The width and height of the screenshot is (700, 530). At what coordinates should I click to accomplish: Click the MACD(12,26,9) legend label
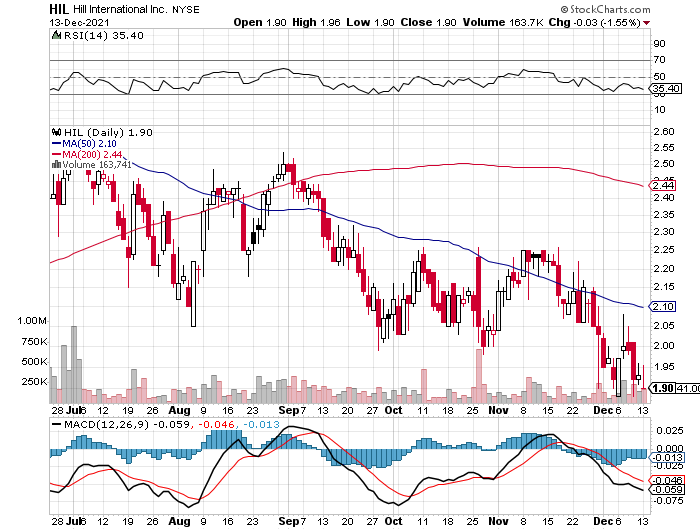coord(106,424)
